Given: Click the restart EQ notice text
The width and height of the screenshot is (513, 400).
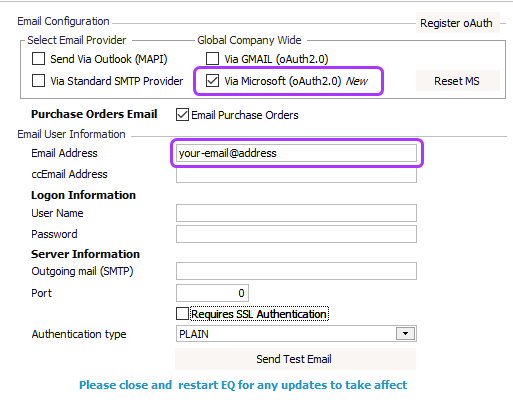Looking at the screenshot, I should [243, 385].
